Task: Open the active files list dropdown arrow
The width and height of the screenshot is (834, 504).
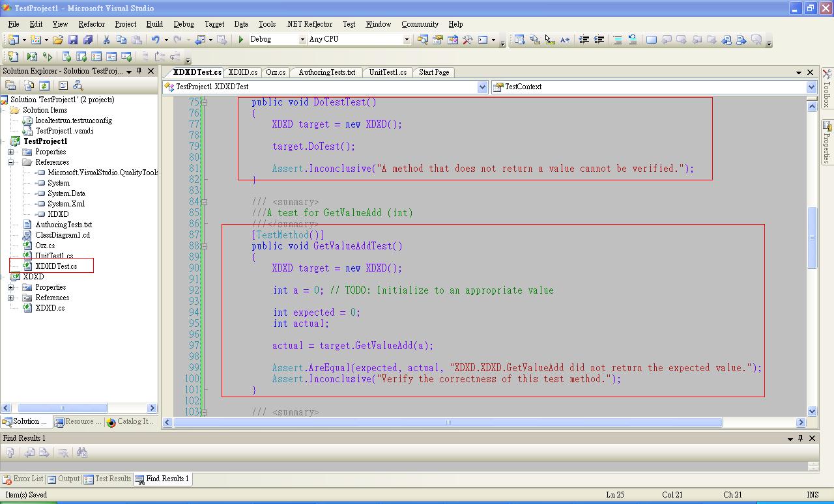Action: [x=799, y=72]
